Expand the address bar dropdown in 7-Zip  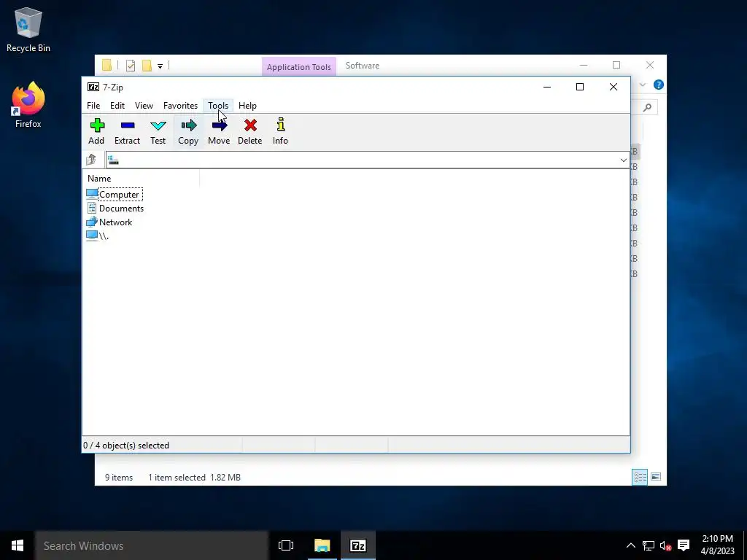(623, 160)
